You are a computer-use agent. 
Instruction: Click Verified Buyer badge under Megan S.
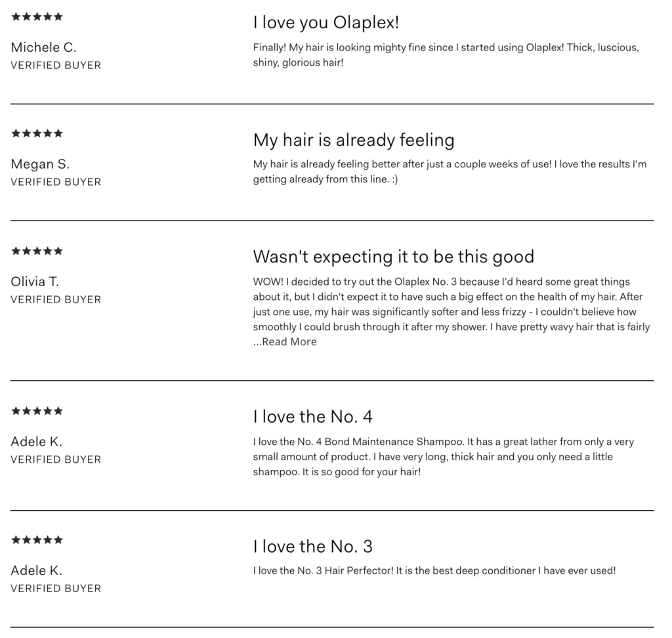tap(56, 182)
